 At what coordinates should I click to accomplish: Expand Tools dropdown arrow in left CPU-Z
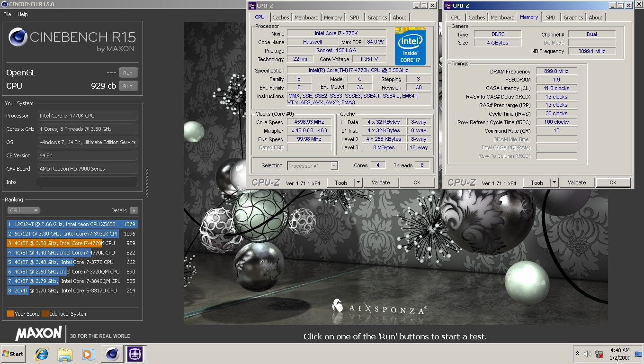click(358, 182)
